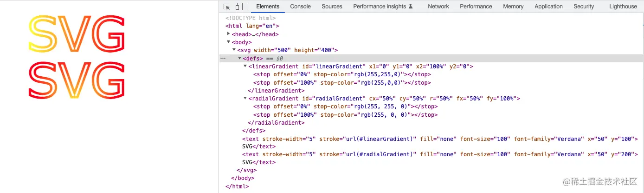Open the Security tab
644x193 pixels.
pyautogui.click(x=584, y=7)
